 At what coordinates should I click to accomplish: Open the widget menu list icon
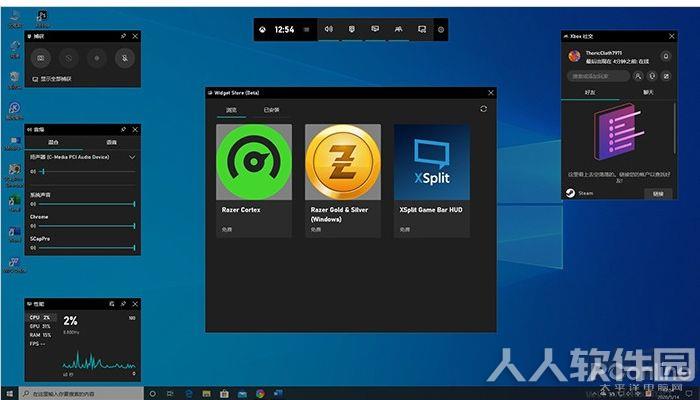306,29
